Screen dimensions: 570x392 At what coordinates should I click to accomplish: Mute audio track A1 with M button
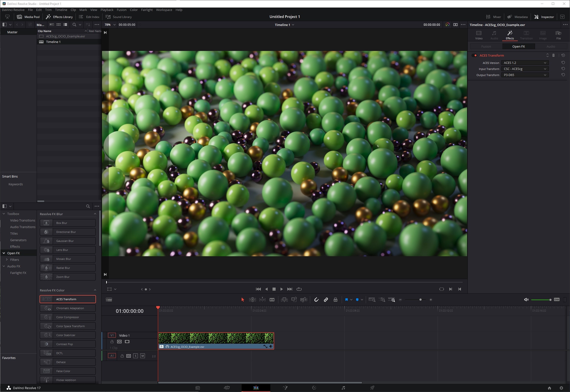coord(142,356)
